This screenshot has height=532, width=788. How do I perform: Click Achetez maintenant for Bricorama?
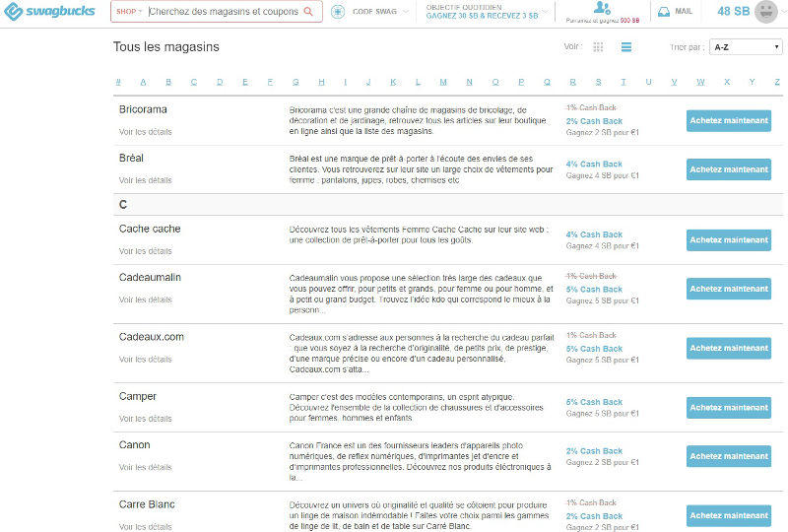tap(729, 120)
